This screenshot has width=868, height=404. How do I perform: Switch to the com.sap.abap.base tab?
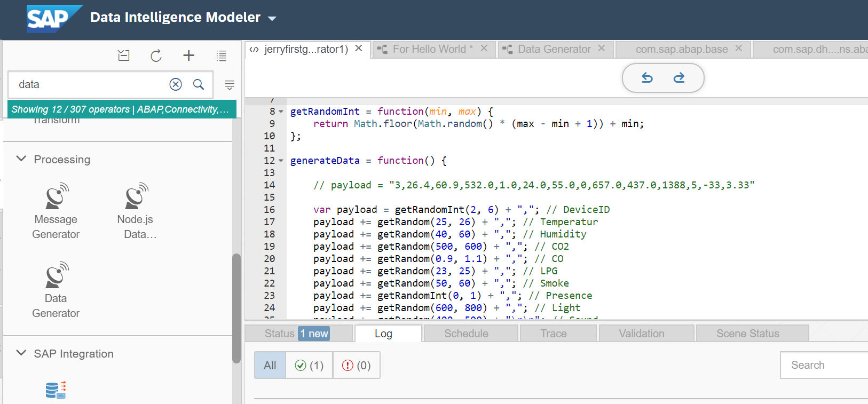(682, 49)
